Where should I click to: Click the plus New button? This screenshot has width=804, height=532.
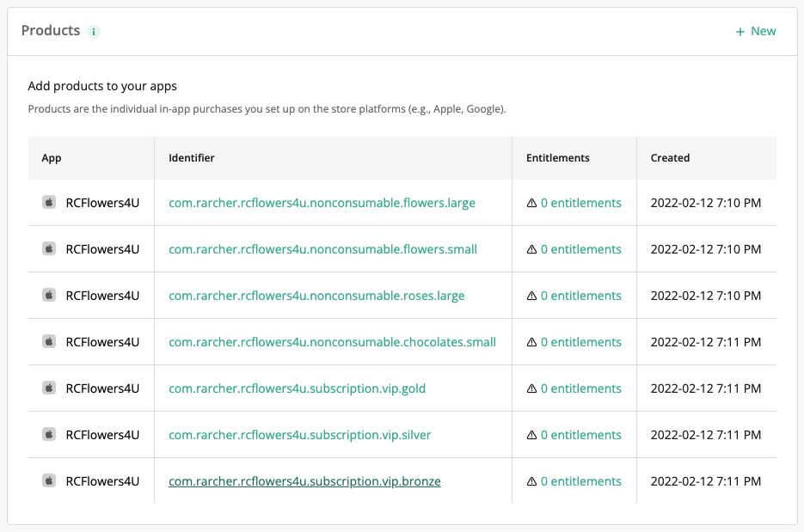756,31
